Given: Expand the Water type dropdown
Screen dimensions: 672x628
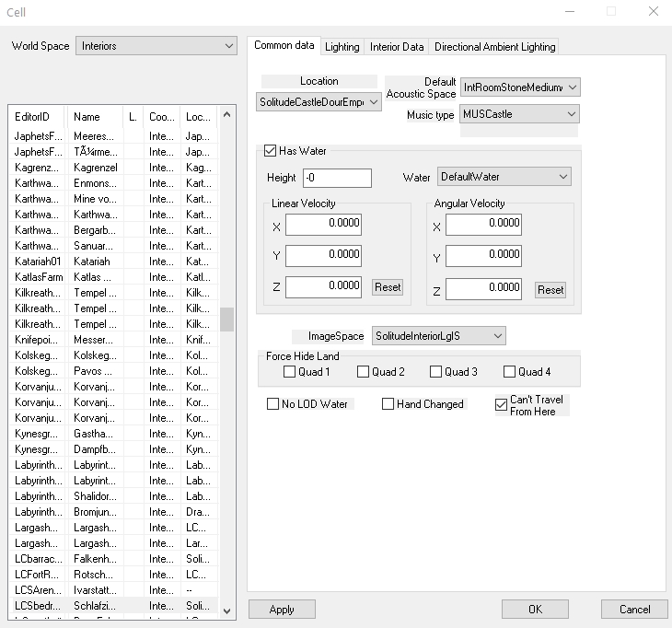Looking at the screenshot, I should point(504,177).
